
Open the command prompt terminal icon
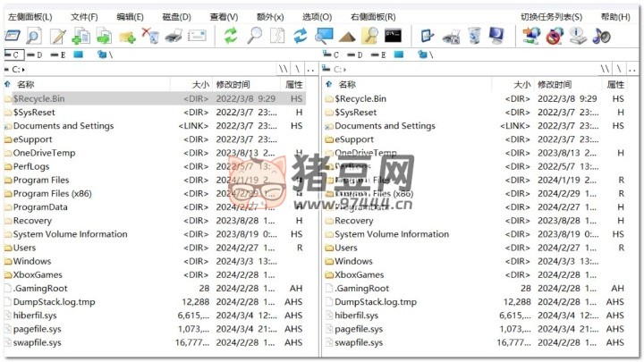point(392,36)
